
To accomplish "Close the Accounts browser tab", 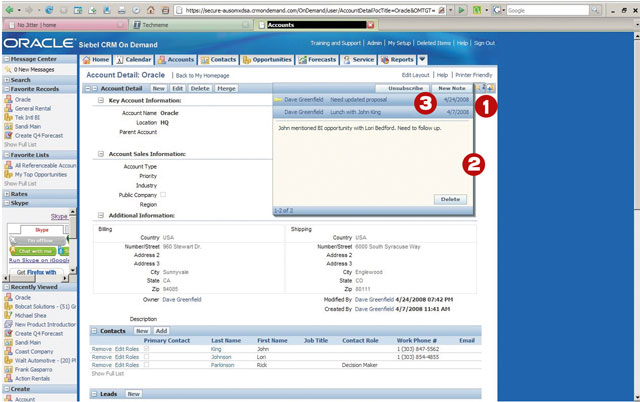I will coord(371,25).
